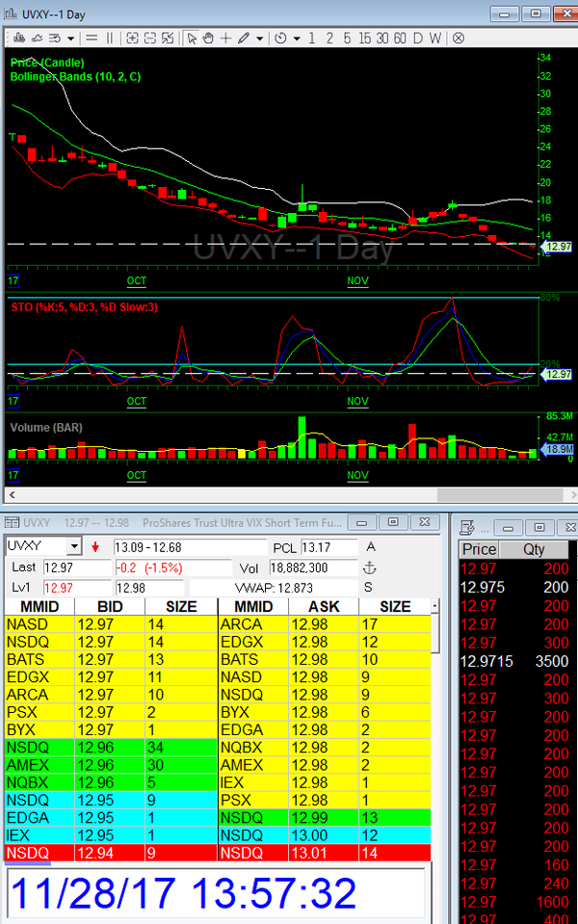Select the pencil drawing tool
This screenshot has height=924, width=578.
click(244, 38)
